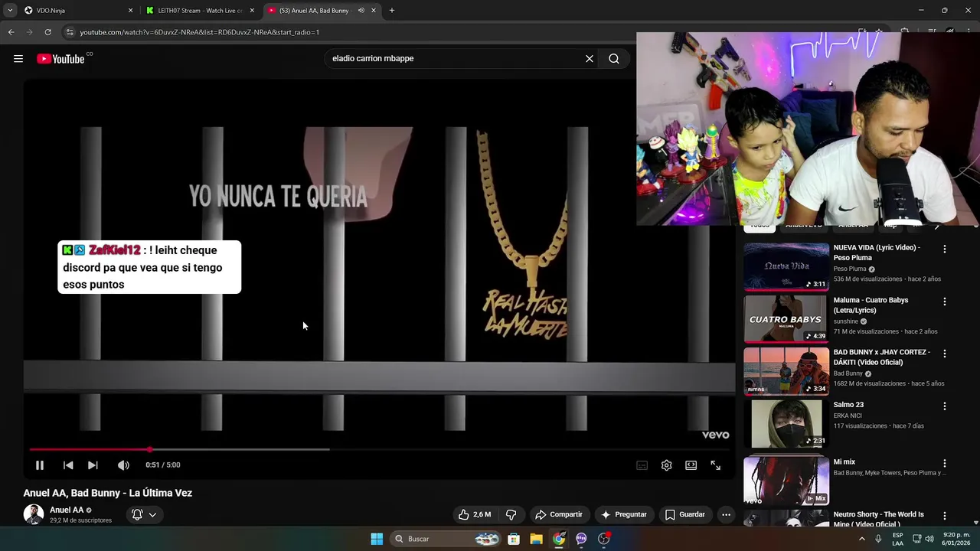The image size is (980, 551).
Task: Open the Cuatro Babys thumbnail
Action: point(786,319)
